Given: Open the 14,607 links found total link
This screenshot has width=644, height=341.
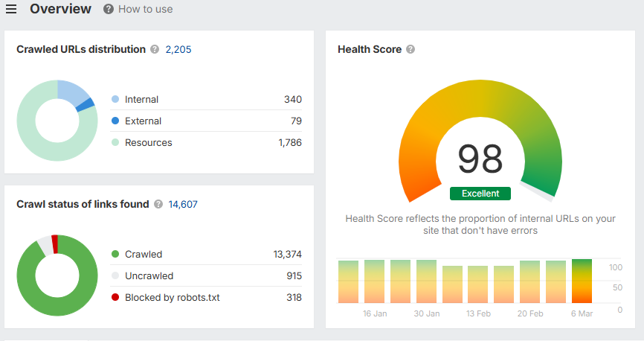Looking at the screenshot, I should [183, 204].
